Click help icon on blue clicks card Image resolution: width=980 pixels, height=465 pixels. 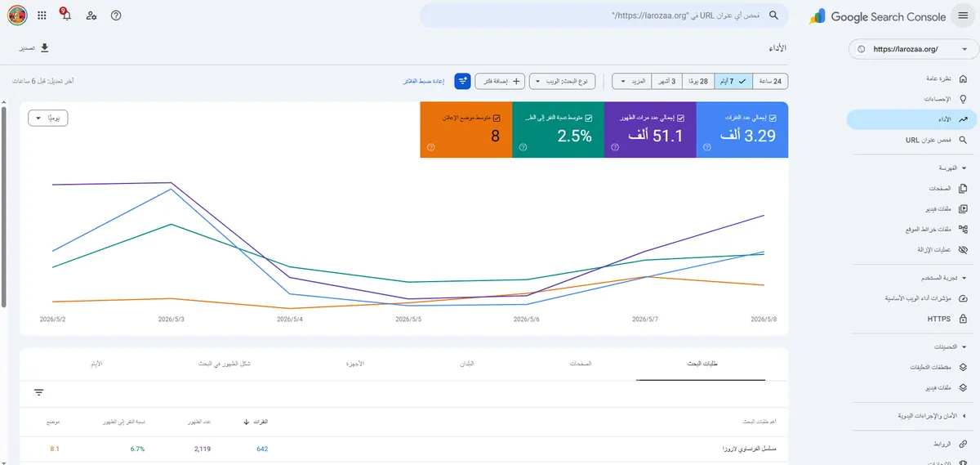point(706,148)
